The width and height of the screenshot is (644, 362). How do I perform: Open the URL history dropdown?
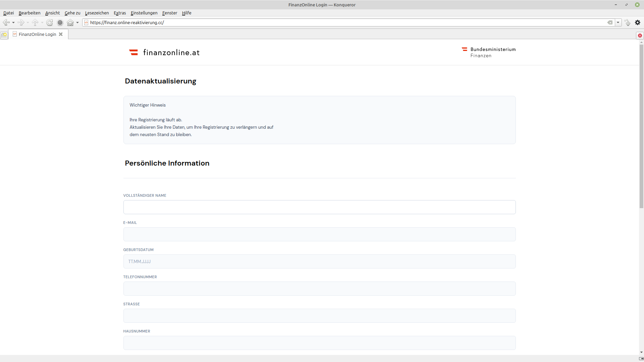click(x=618, y=22)
